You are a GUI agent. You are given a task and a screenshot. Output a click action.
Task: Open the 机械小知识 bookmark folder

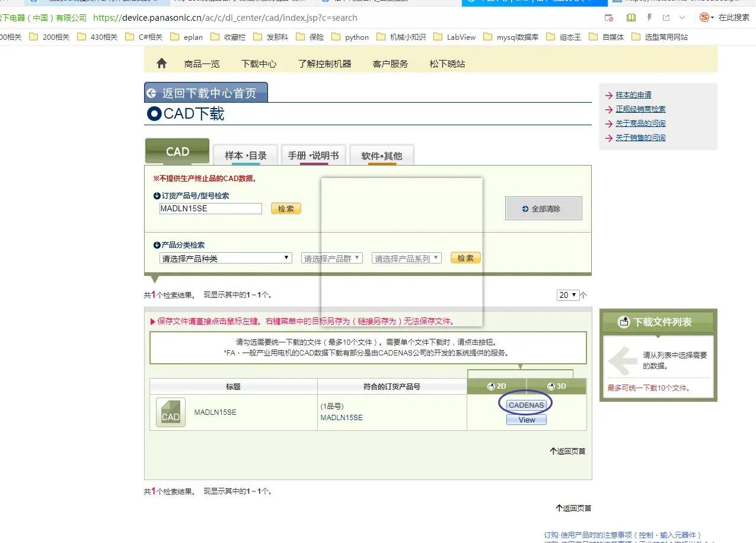(x=401, y=37)
